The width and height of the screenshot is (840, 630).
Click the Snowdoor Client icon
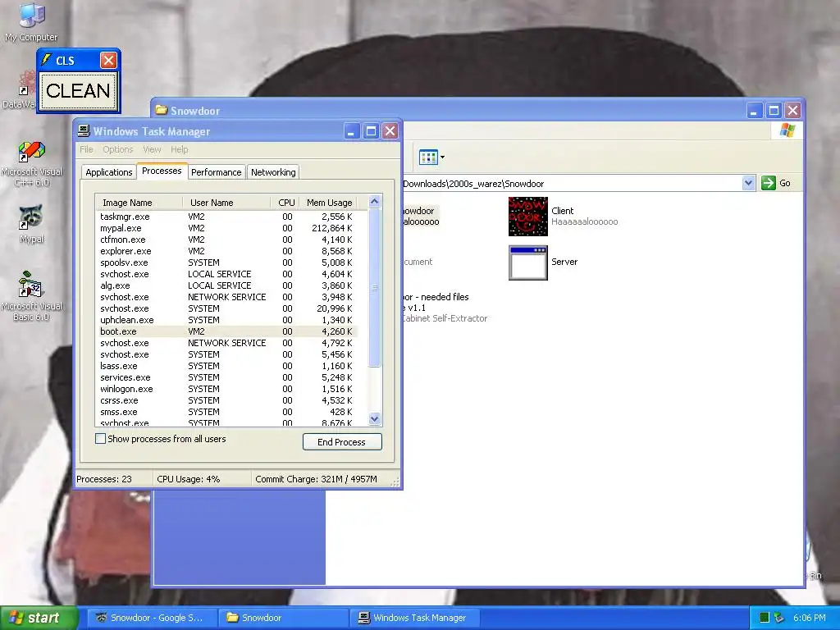click(527, 217)
